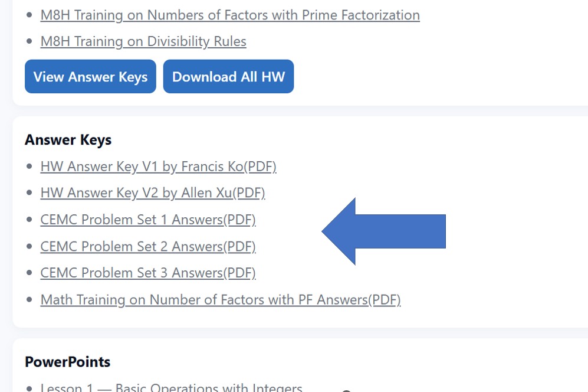Click the PowerPoints section heading
Viewport: 588px width, 392px height.
67,361
